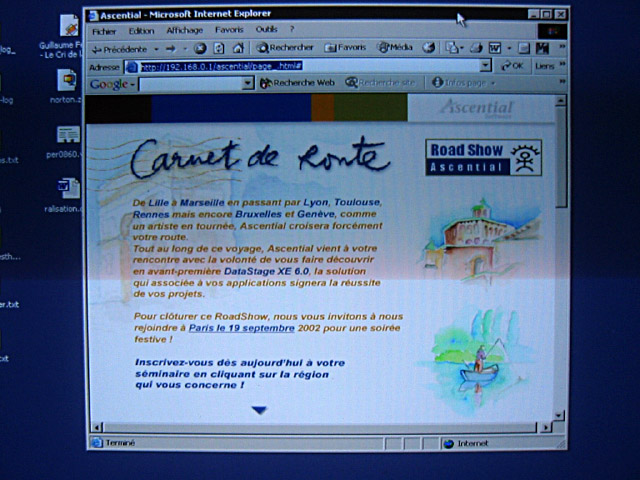Click the vertical scrollbar up arrow
640x480 pixels.
click(x=560, y=100)
